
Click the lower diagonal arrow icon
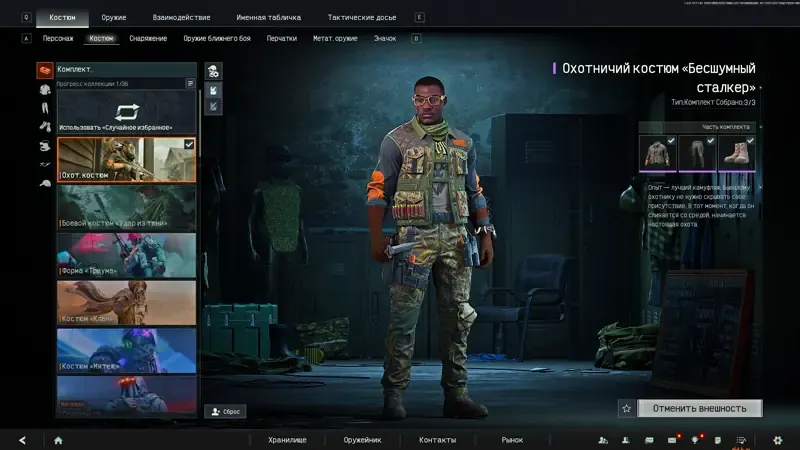213,107
